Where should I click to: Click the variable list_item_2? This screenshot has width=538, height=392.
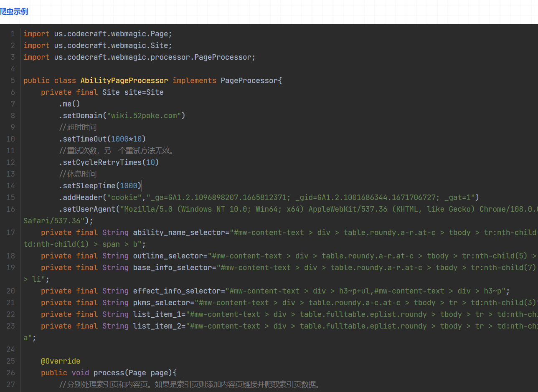157,326
